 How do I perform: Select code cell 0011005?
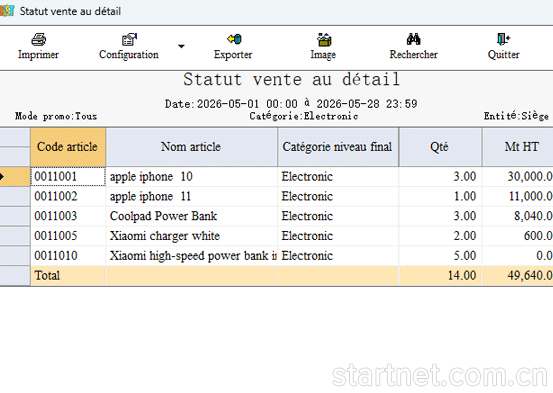coord(68,236)
